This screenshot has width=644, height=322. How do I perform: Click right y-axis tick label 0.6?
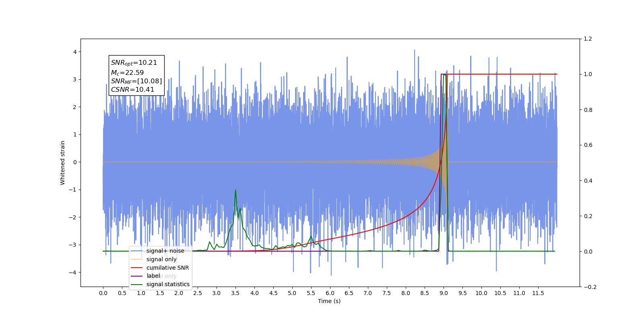pos(588,145)
